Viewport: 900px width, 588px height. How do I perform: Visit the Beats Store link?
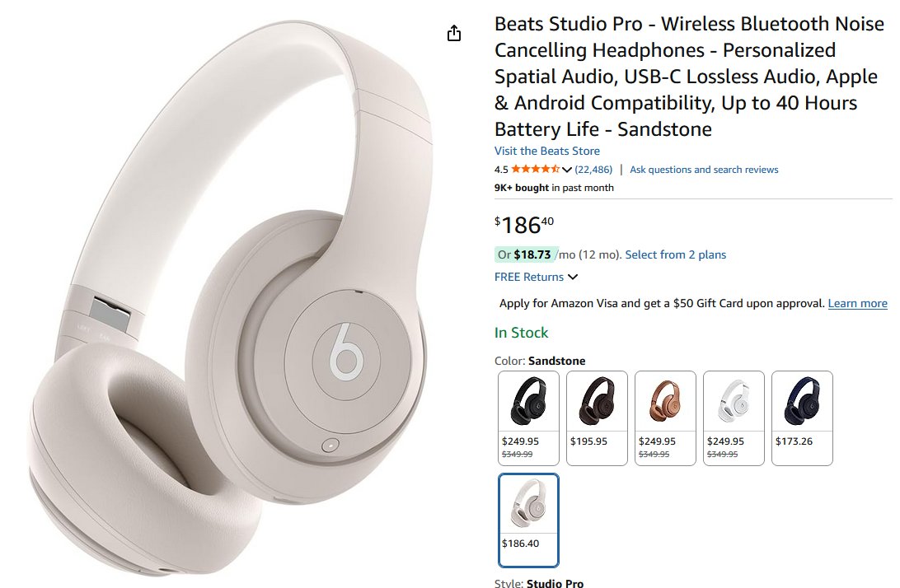click(547, 151)
